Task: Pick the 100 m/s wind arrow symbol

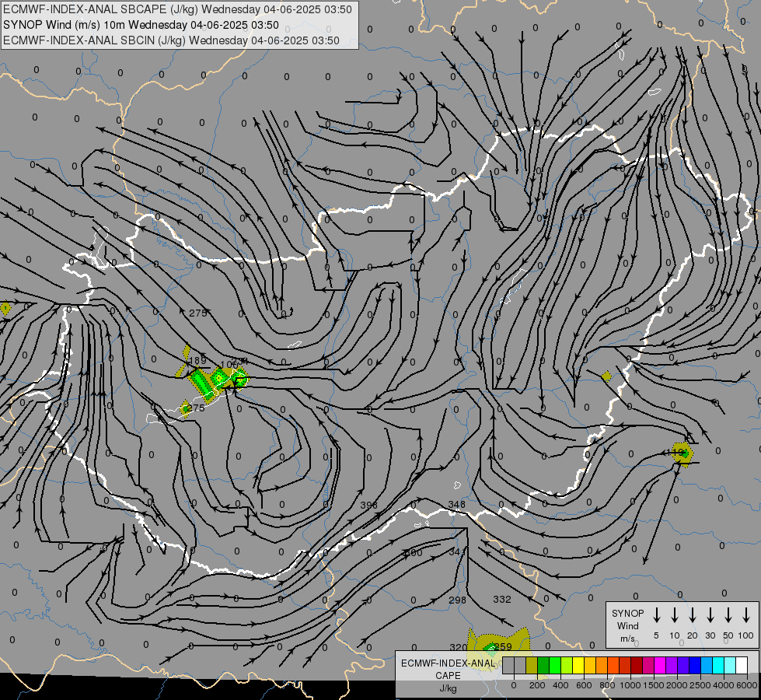Action: tap(746, 615)
